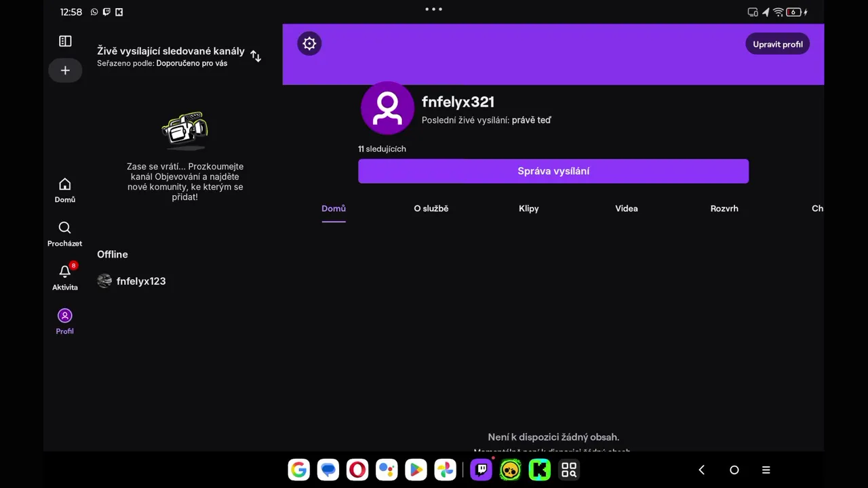Tap the WhatsApp notification icon in status bar
Viewport: 868px width, 488px height.
pos(94,12)
